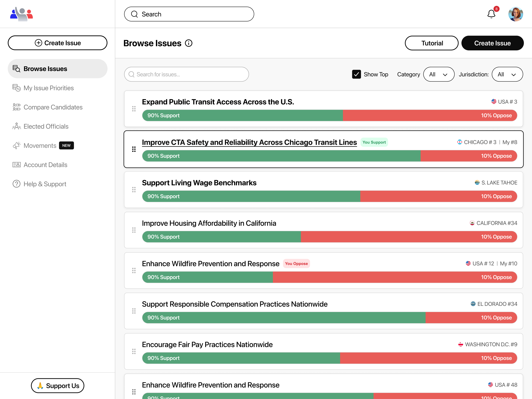Open the Category dropdown
This screenshot has height=399, width=532.
coord(438,74)
